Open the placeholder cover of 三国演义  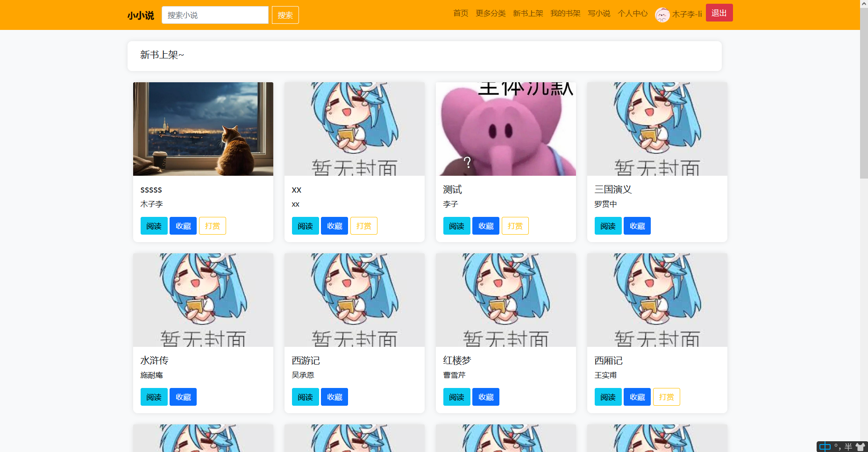[x=657, y=129]
